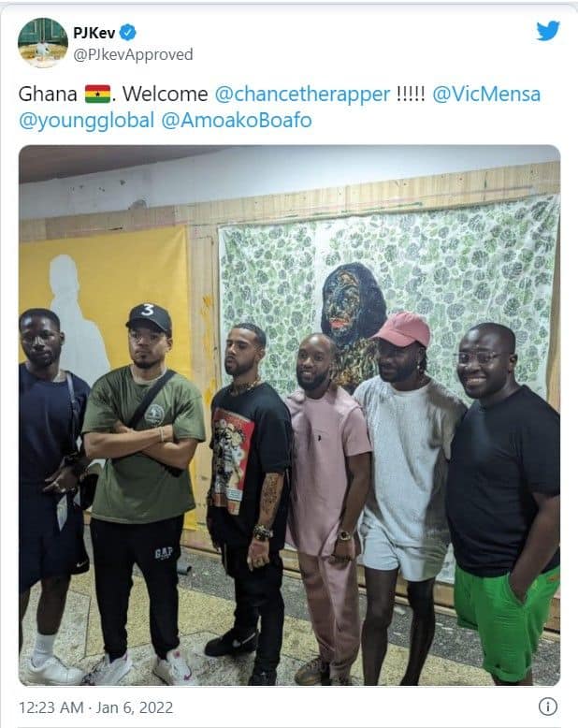Image resolution: width=578 pixels, height=728 pixels.
Task: Click the Twitter bird logo
Action: click(x=548, y=31)
